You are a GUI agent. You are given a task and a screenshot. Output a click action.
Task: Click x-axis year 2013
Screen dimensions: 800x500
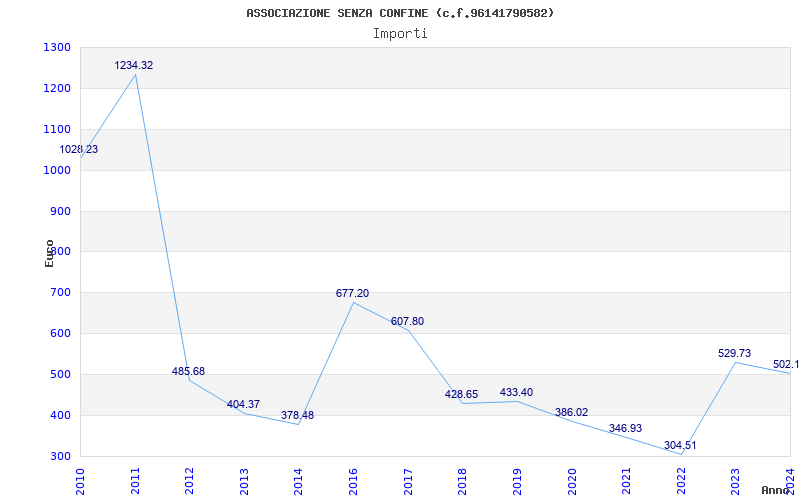point(244,481)
